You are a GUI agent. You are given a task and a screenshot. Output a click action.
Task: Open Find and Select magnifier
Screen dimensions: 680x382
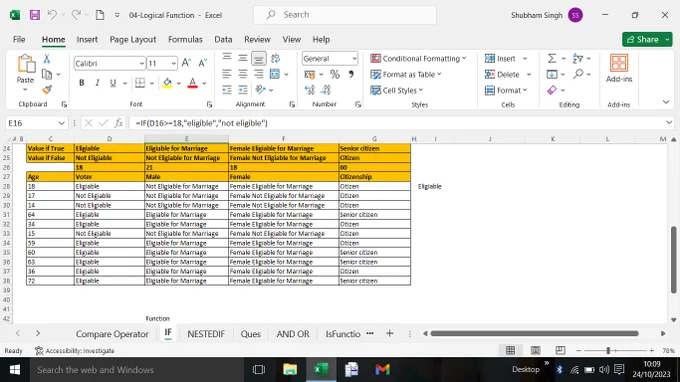point(578,74)
